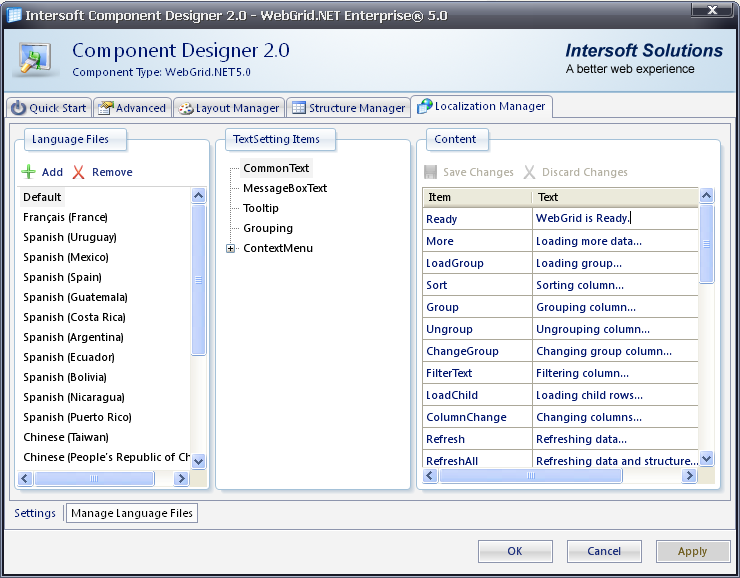Click scroll down arrow in Language Files list
This screenshot has width=740, height=578.
[x=199, y=461]
